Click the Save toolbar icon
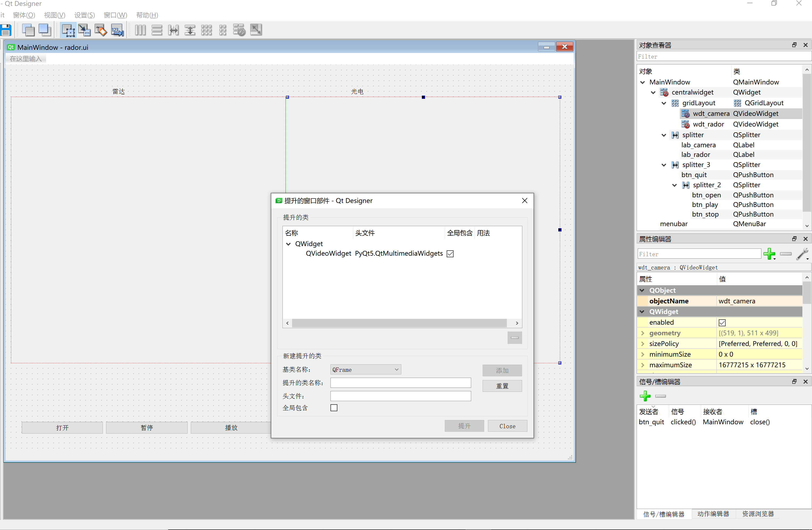 (6, 30)
